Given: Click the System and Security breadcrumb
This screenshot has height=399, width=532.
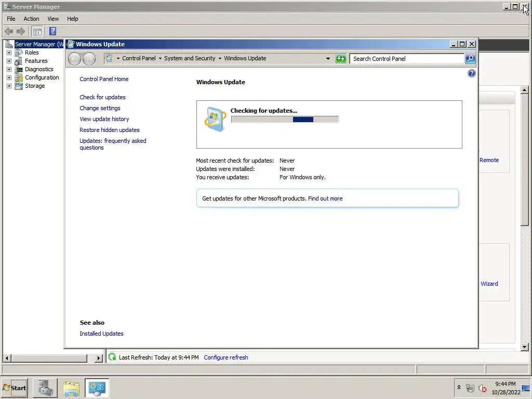Looking at the screenshot, I should coord(190,58).
